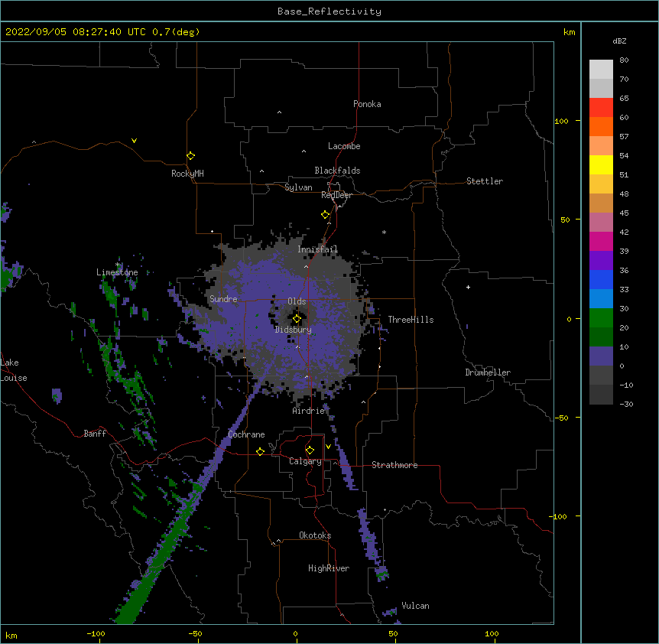Click the Blackfalds city label
This screenshot has height=644, width=659.
click(x=337, y=171)
